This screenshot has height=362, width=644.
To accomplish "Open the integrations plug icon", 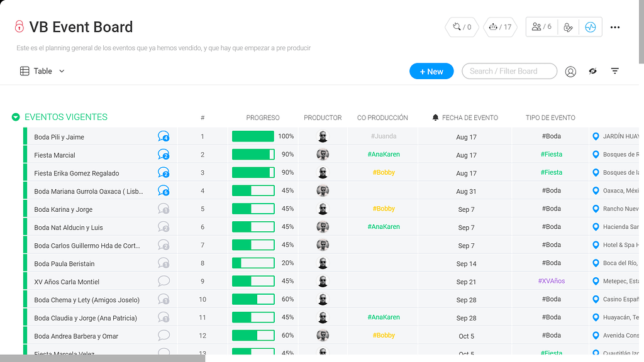I will click(x=461, y=27).
